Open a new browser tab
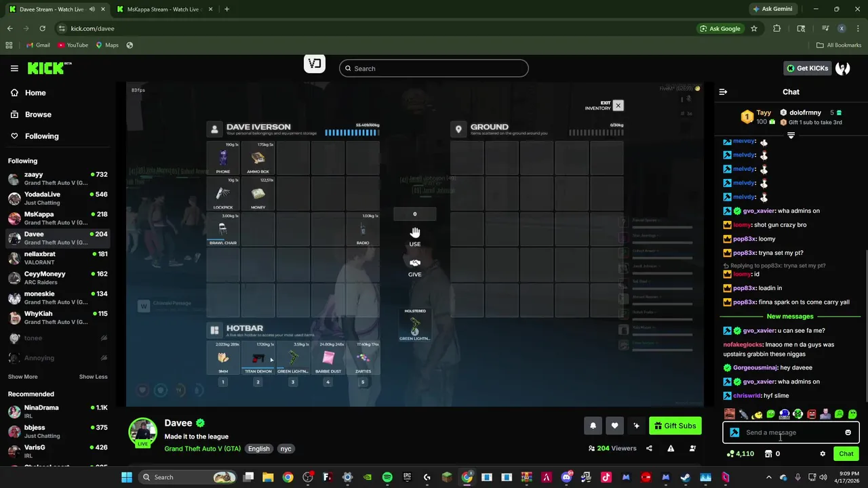Viewport: 868px width, 488px height. [x=226, y=9]
